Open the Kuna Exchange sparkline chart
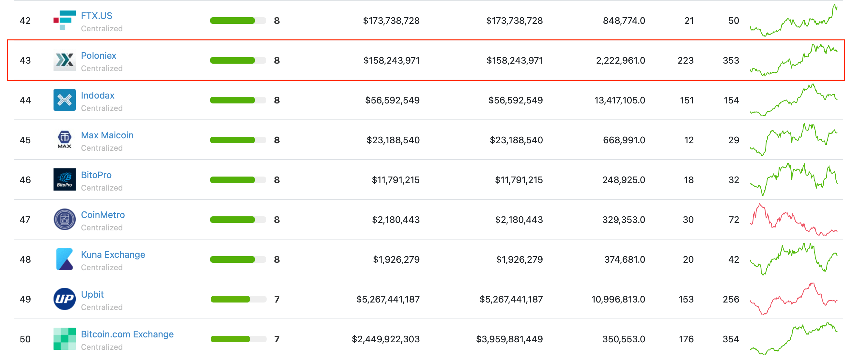The width and height of the screenshot is (868, 357). coord(794,259)
